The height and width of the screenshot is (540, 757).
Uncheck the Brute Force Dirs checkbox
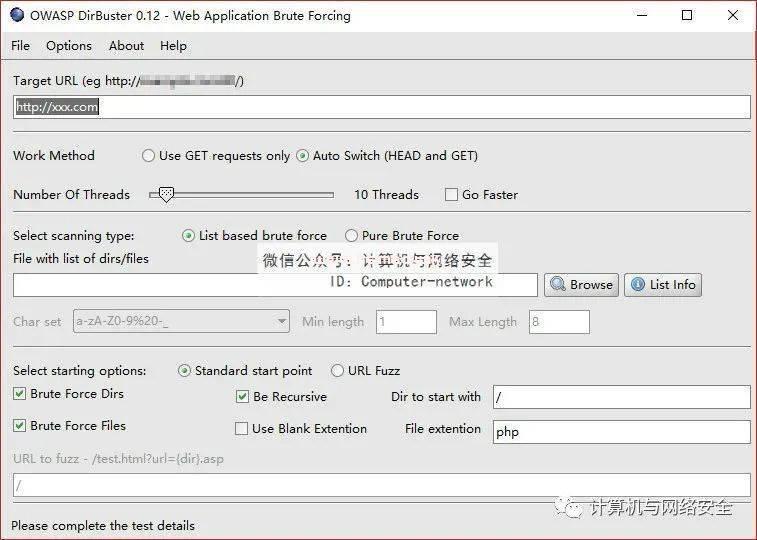coord(20,394)
